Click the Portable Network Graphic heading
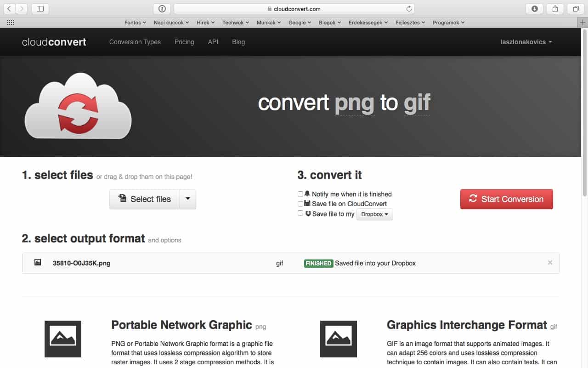This screenshot has height=368, width=588. pyautogui.click(x=181, y=325)
